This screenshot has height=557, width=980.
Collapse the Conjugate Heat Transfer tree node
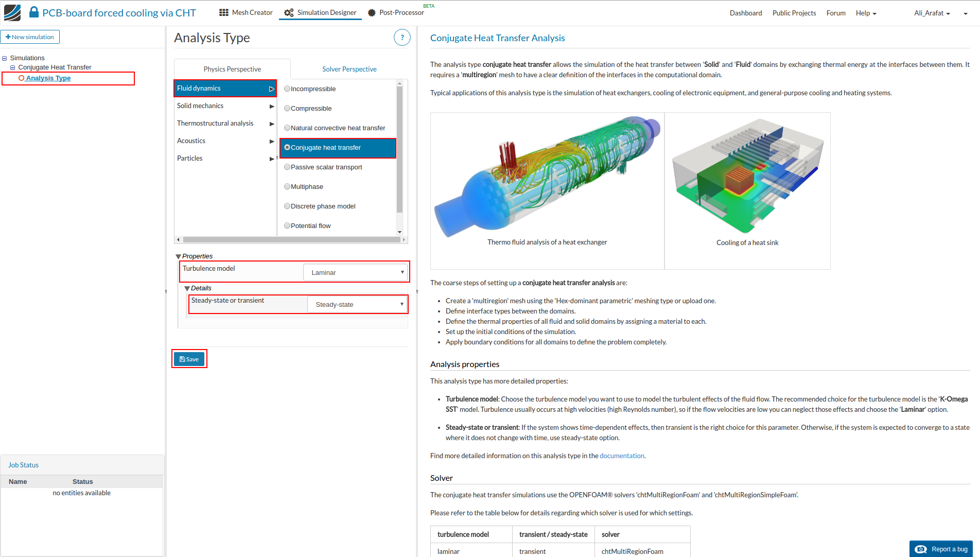click(13, 67)
